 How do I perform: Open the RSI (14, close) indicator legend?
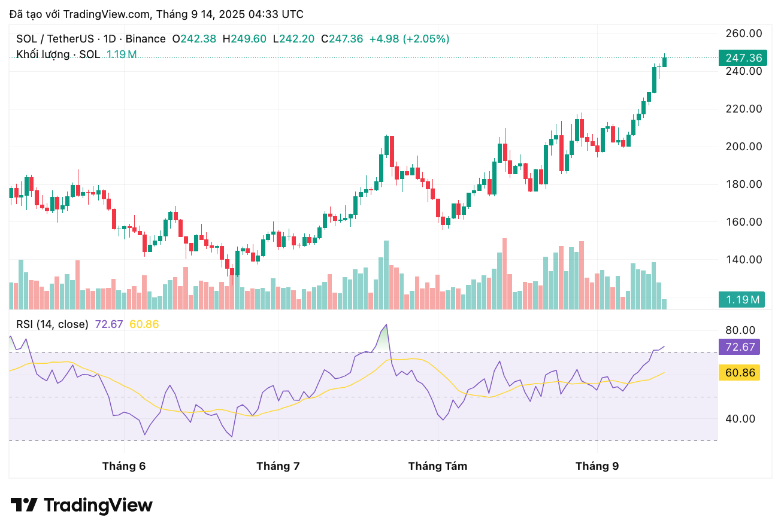tap(52, 324)
